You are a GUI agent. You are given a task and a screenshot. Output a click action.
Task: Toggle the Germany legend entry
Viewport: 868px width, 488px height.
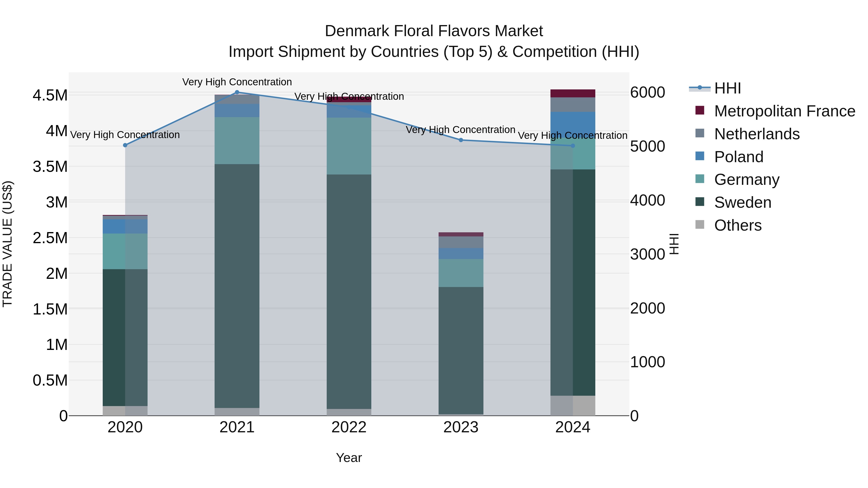coord(737,180)
